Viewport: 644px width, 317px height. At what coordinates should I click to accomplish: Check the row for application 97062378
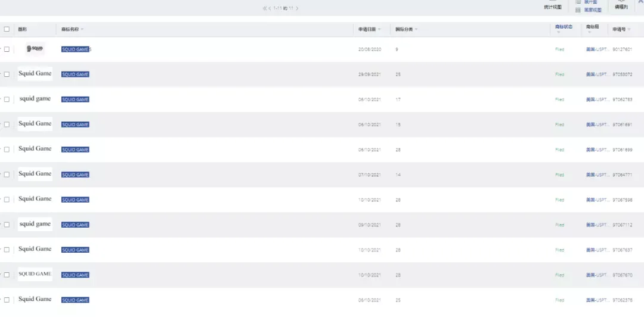point(7,300)
